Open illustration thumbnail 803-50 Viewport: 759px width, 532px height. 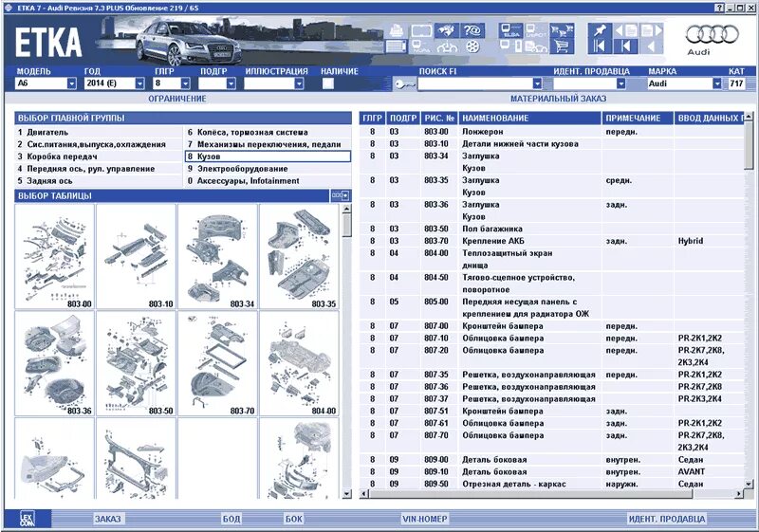click(136, 363)
